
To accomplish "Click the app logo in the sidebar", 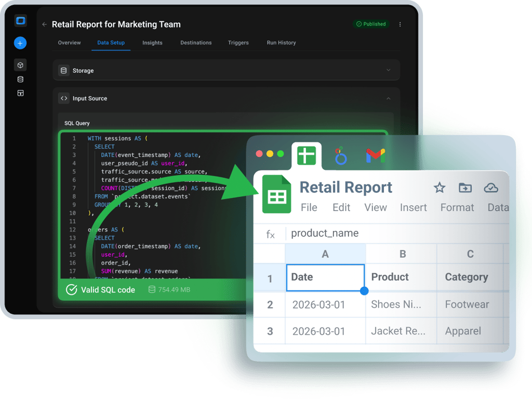I will tap(21, 21).
